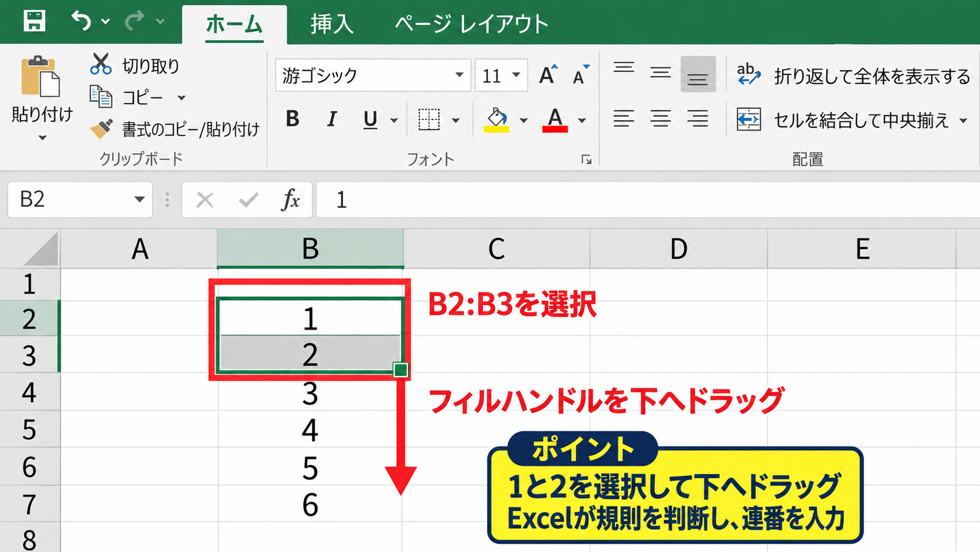The height and width of the screenshot is (552, 980).
Task: Click the 切り取り scissors icon
Action: 101,64
